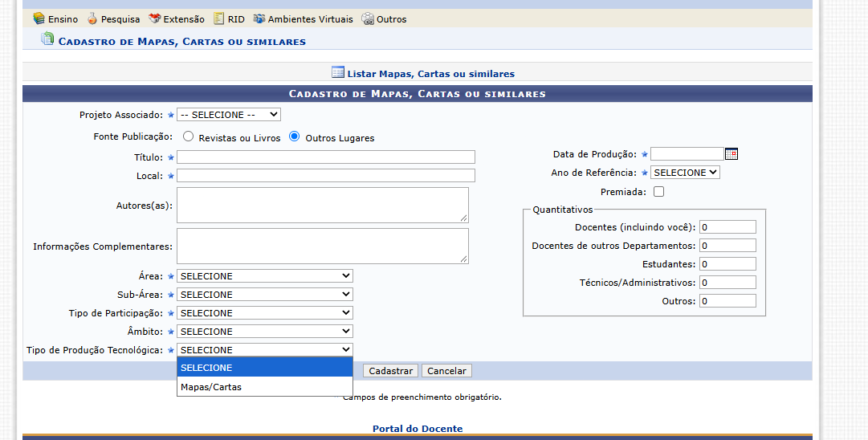This screenshot has height=440, width=868.
Task: Open the Ano de Referência dropdown
Action: click(685, 173)
